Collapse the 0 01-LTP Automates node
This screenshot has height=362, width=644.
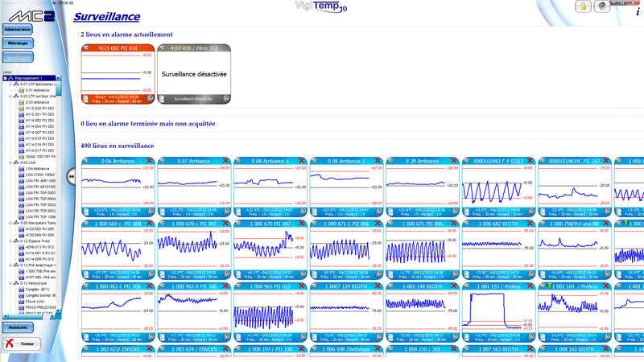(10, 84)
